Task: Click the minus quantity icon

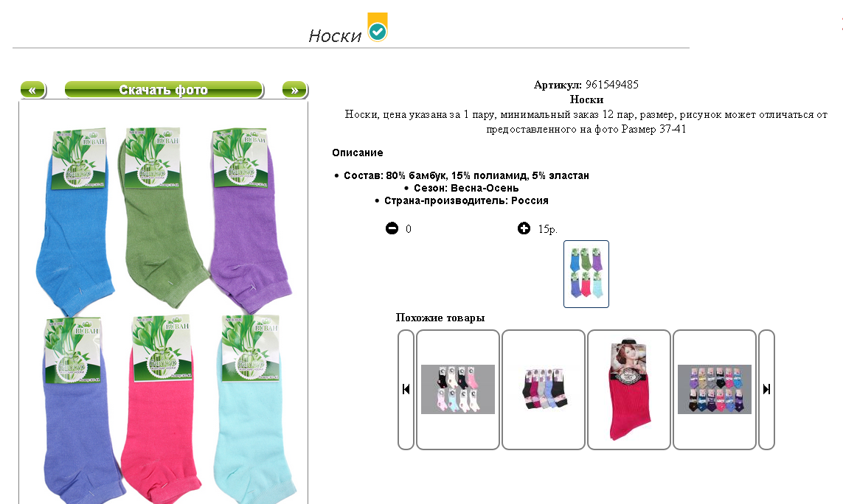Action: (392, 228)
